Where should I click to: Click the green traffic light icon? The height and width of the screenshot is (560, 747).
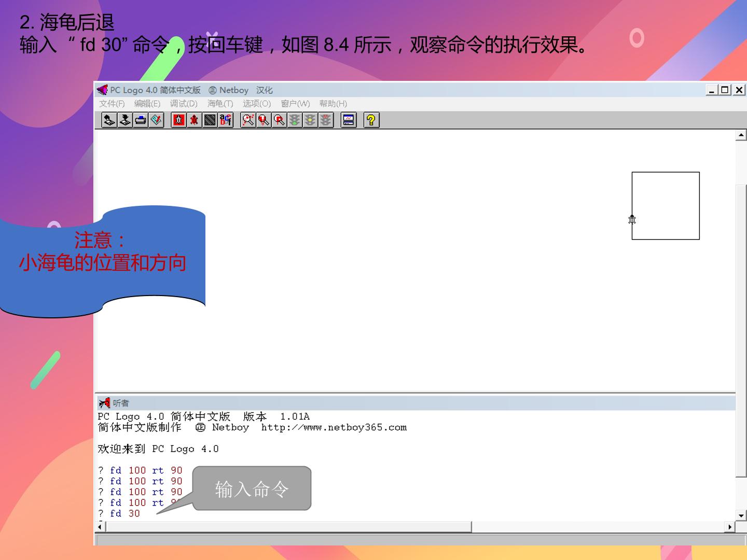295,120
